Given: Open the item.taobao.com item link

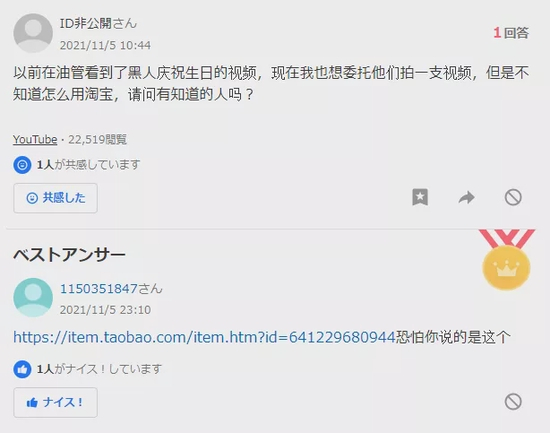Looking at the screenshot, I should (x=204, y=337).
